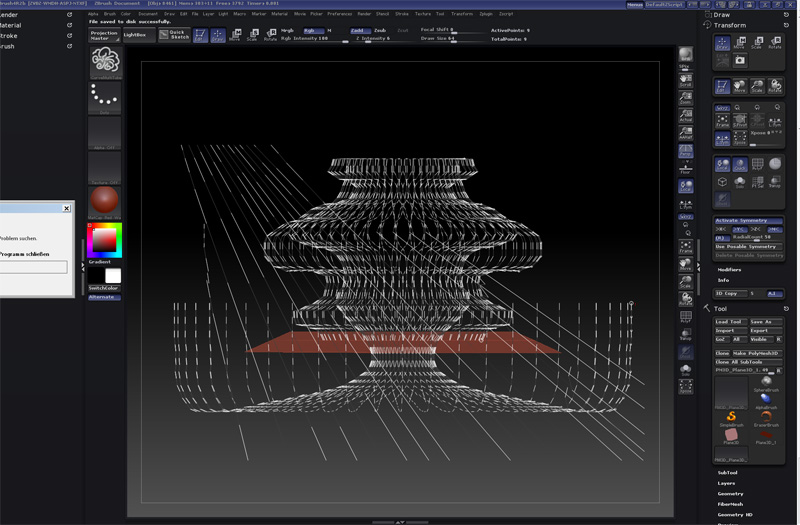Toggle Activate Symmetry
This screenshot has height=525, width=800.
[748, 220]
